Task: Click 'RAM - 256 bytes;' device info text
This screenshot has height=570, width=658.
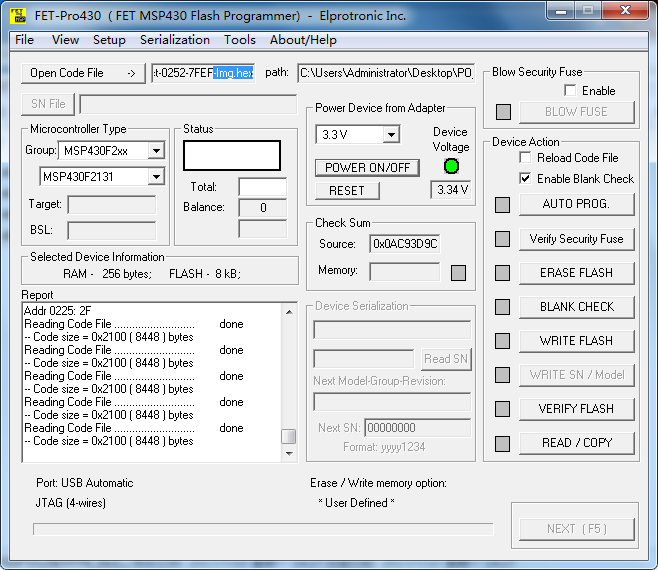Action: [107, 274]
